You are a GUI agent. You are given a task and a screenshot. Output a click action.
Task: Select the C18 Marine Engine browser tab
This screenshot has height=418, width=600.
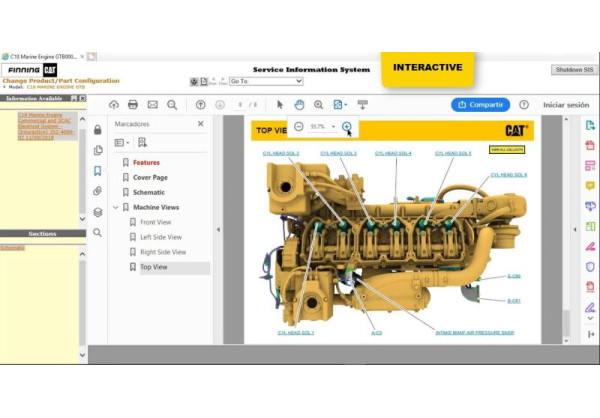43,56
